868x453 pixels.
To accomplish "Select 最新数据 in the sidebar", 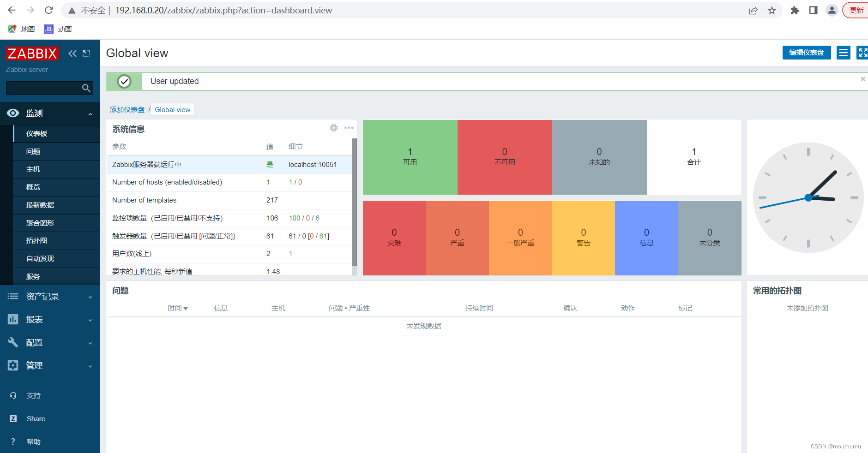I will 57,205.
